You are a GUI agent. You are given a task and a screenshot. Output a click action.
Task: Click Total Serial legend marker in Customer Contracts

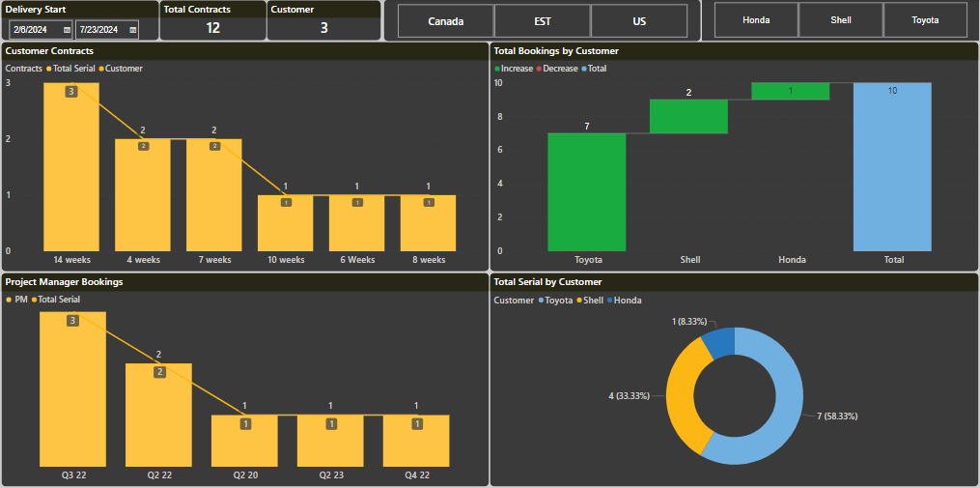pyautogui.click(x=48, y=69)
